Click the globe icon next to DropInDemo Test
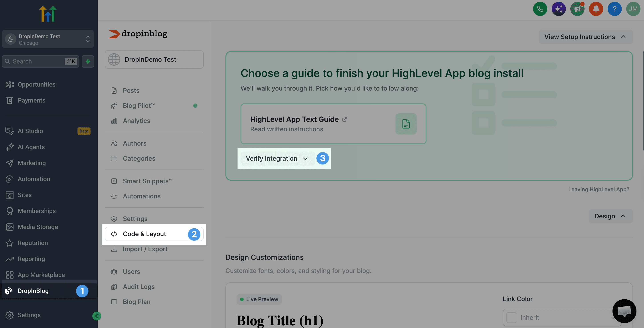The width and height of the screenshot is (644, 328). (x=114, y=59)
